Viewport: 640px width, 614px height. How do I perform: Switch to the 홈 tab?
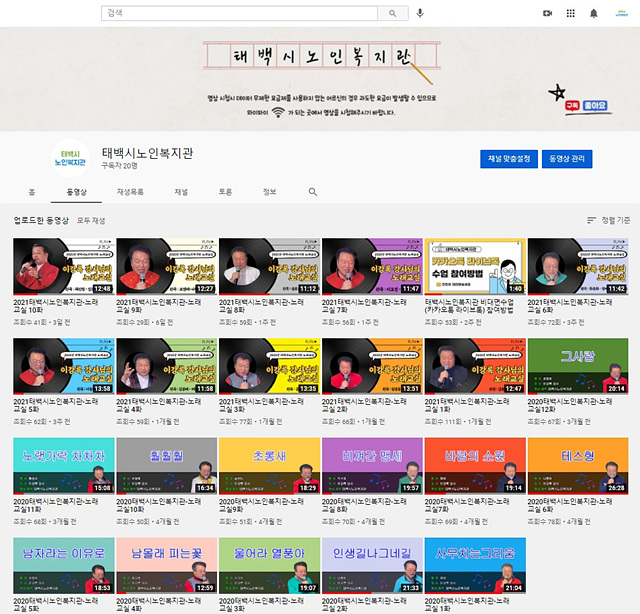pos(32,192)
